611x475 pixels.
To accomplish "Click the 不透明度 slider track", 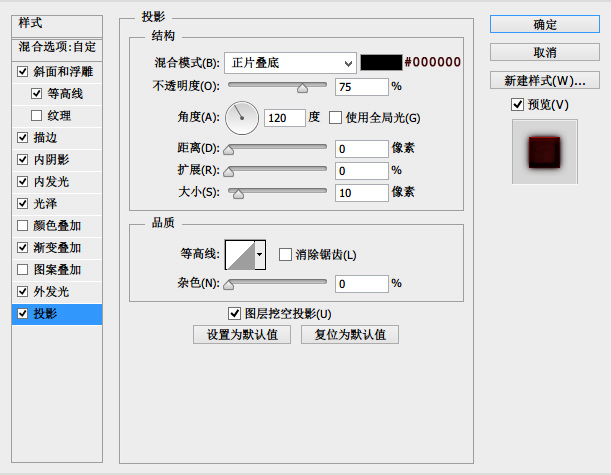I will (x=277, y=85).
